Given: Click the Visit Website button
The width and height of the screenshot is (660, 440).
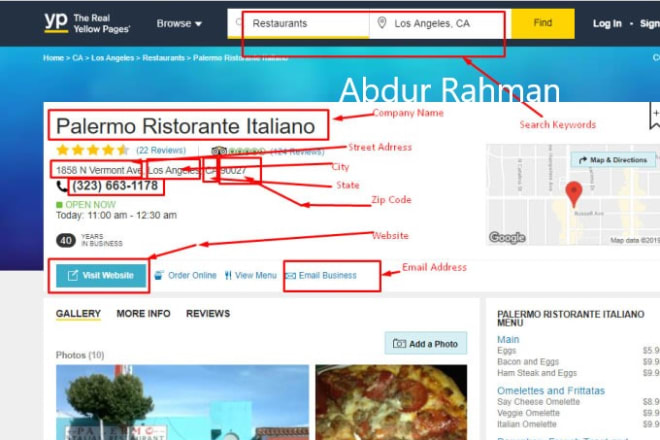Looking at the screenshot, I should coord(101,275).
